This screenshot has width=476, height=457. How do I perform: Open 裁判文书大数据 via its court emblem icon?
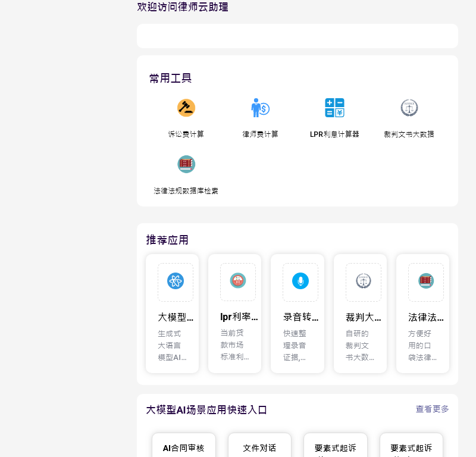point(409,108)
